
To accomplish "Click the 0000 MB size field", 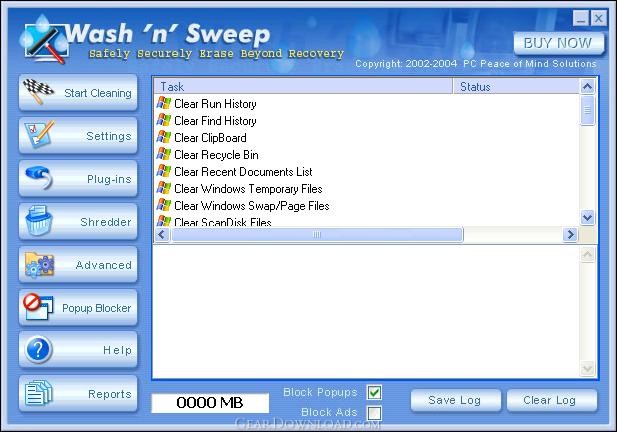I will point(210,402).
